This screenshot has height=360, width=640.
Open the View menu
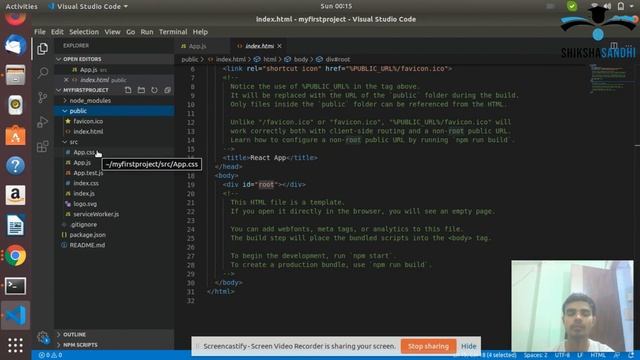tap(112, 32)
